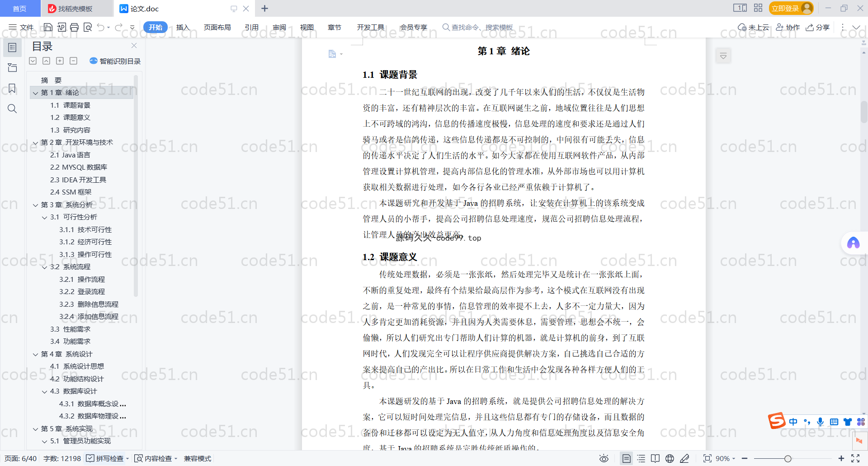The image size is (868, 466).
Task: Click the 分享 share button
Action: [x=818, y=27]
